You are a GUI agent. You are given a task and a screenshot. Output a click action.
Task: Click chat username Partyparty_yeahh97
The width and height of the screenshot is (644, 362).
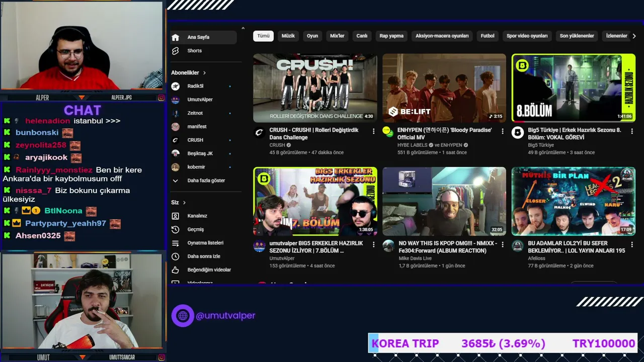point(65,224)
